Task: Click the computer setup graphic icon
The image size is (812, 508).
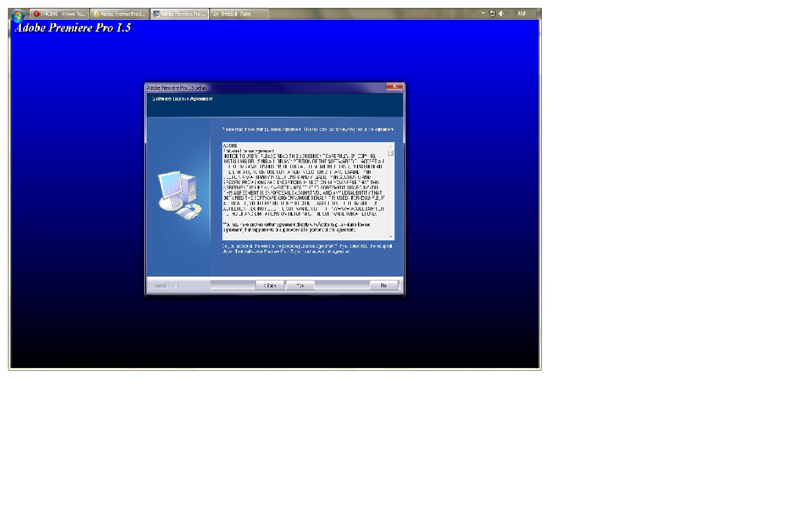Action: (179, 195)
